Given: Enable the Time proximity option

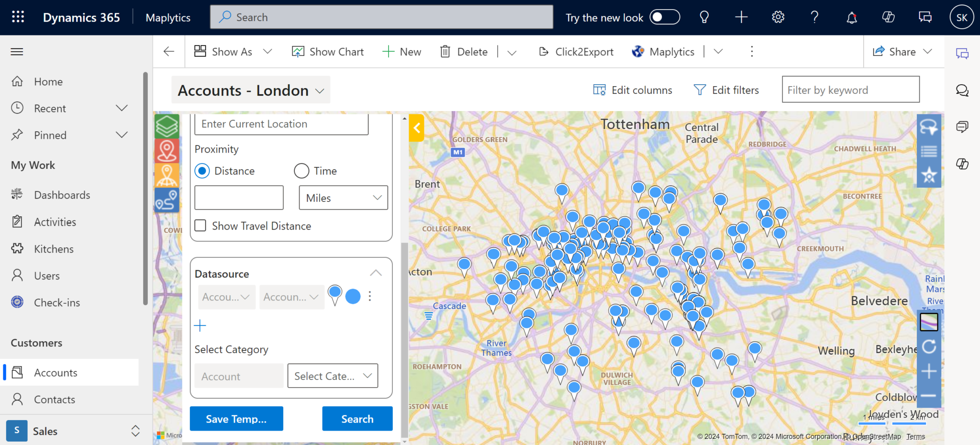Looking at the screenshot, I should click(301, 171).
